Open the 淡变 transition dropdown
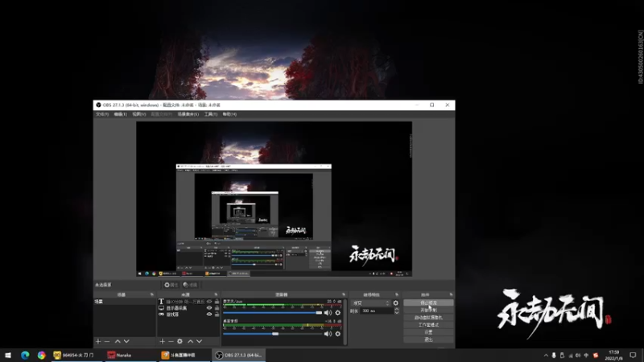The width and height of the screenshot is (644, 362). pos(370,303)
